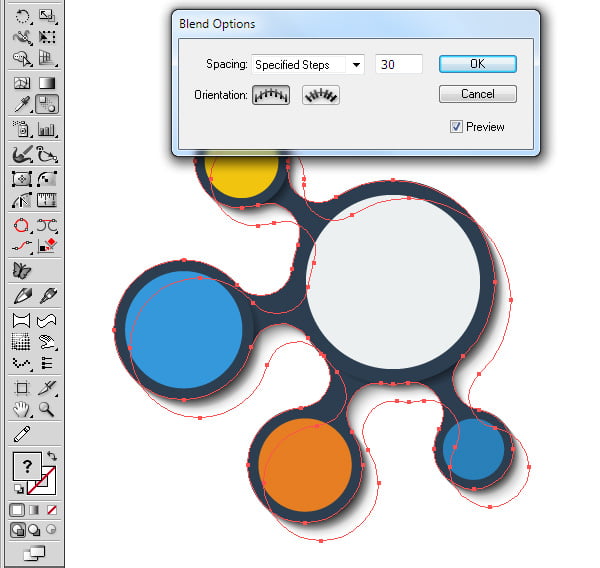Select the wavy flag-shape tool
The height and width of the screenshot is (568, 600).
click(x=47, y=321)
